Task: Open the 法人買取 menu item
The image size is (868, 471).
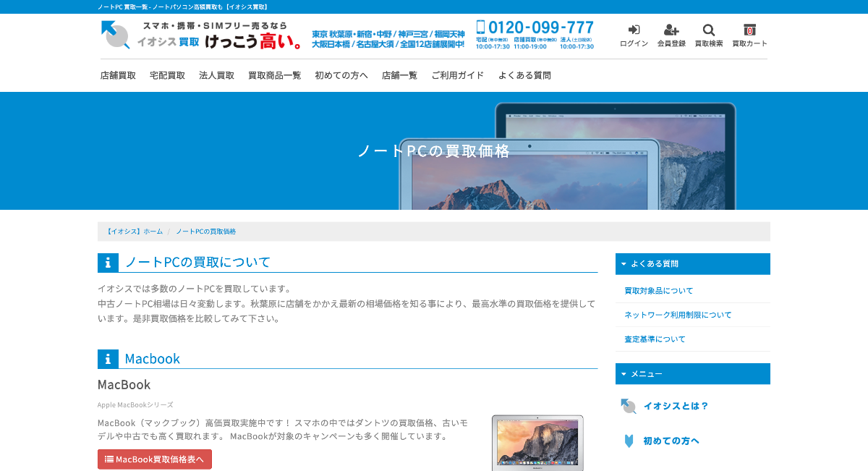Action: [x=217, y=75]
